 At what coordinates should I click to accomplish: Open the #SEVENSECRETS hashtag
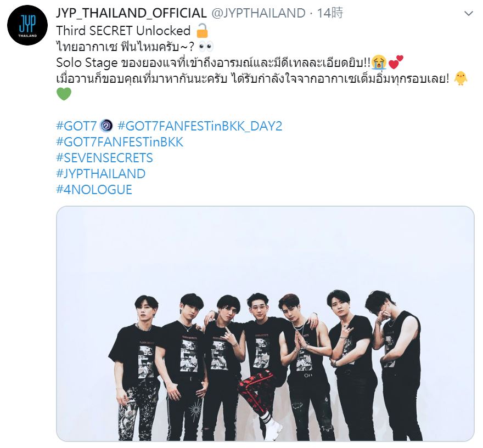[104, 158]
